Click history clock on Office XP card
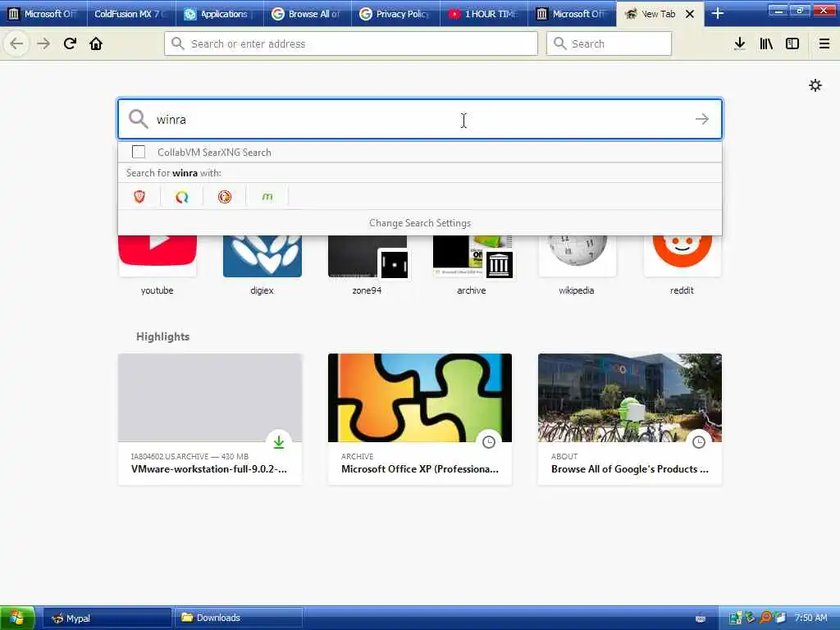The width and height of the screenshot is (840, 630). coord(489,442)
